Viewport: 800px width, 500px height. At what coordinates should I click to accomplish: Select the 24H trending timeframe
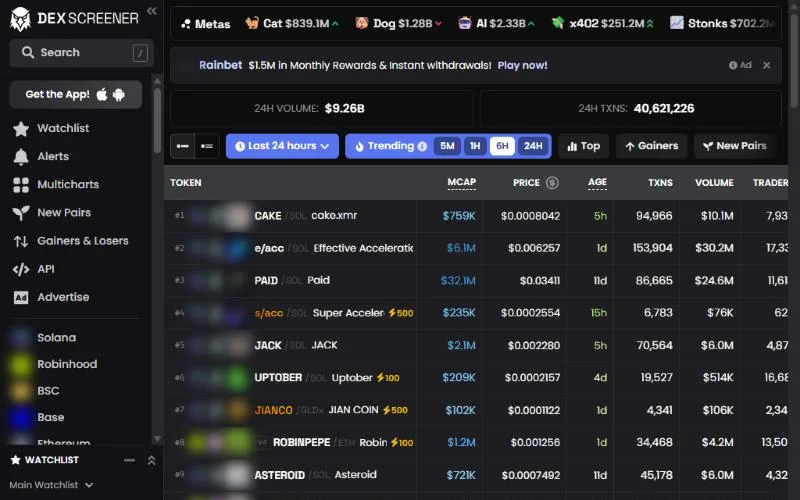coord(533,146)
